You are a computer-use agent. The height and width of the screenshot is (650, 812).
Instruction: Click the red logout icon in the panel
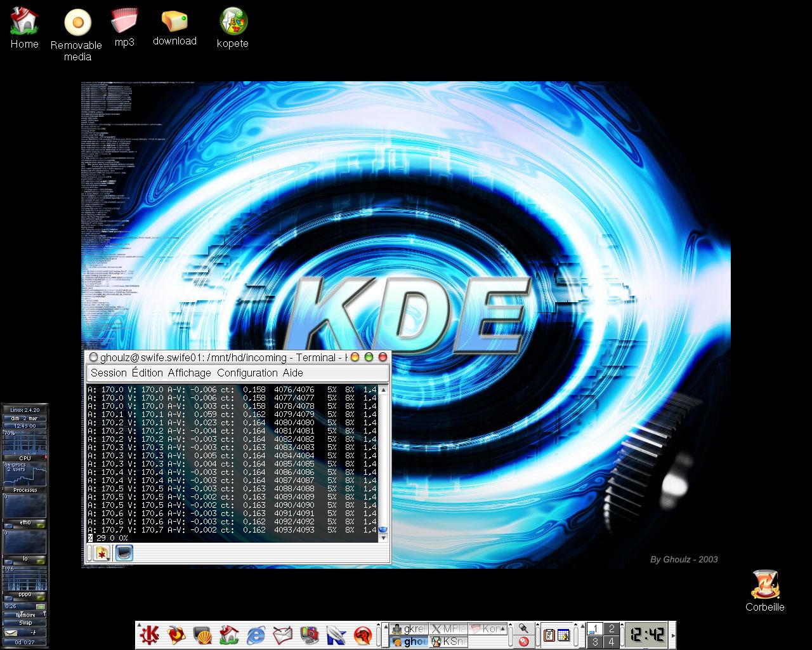pyautogui.click(x=523, y=642)
